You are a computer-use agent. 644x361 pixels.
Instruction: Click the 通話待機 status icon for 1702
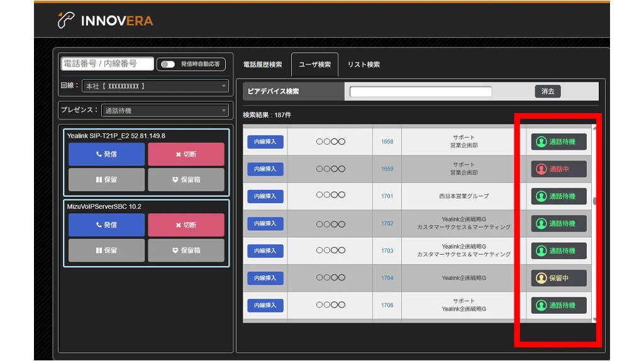point(541,223)
